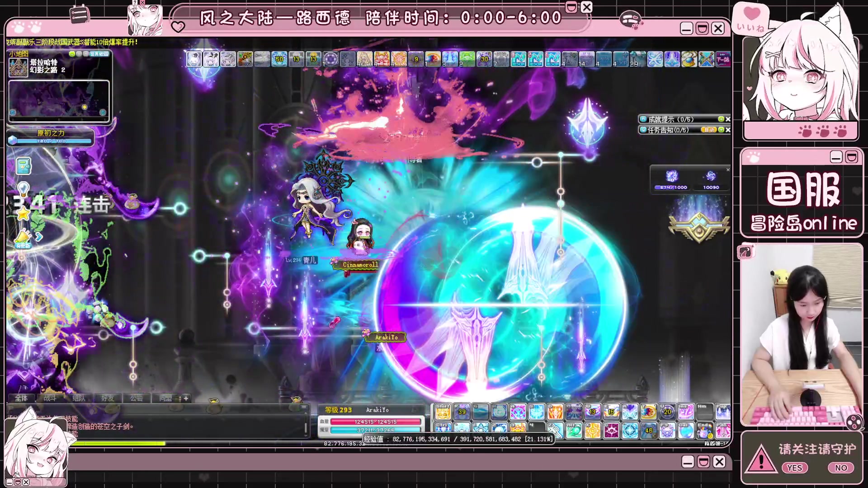Add a new chat tab with plus

coord(185,398)
